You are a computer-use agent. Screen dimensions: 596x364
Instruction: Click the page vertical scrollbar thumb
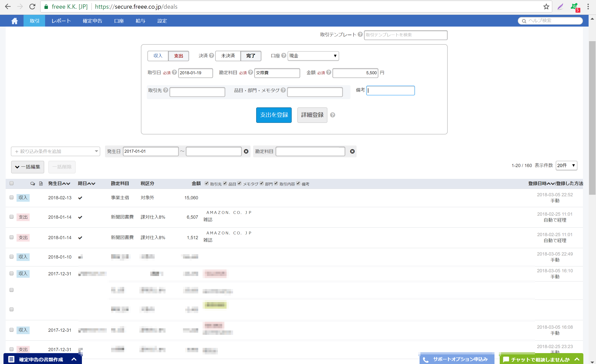592,118
